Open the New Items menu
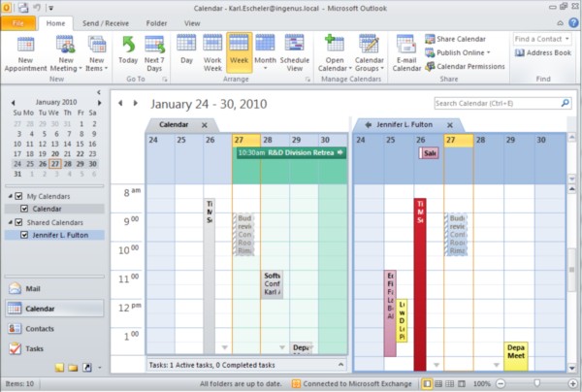The width and height of the screenshot is (582, 392). point(96,53)
